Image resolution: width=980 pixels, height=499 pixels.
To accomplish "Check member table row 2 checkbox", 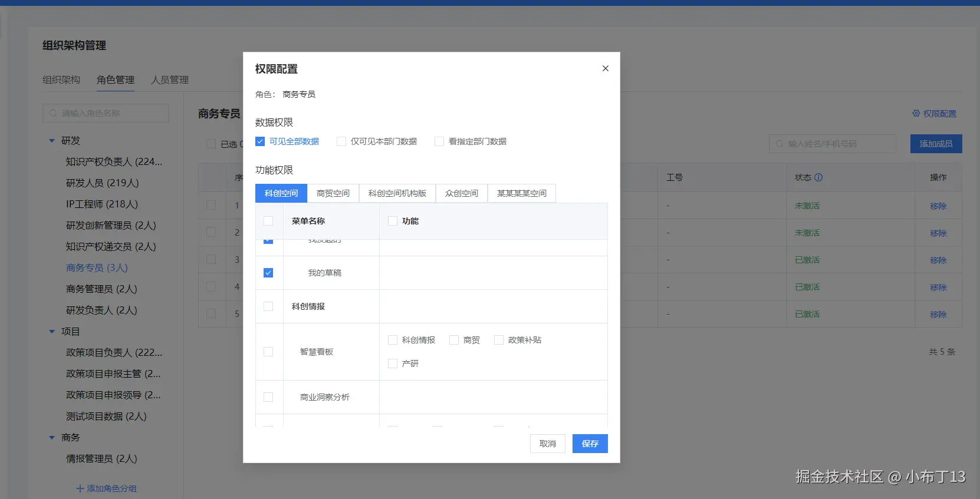I will (x=211, y=232).
